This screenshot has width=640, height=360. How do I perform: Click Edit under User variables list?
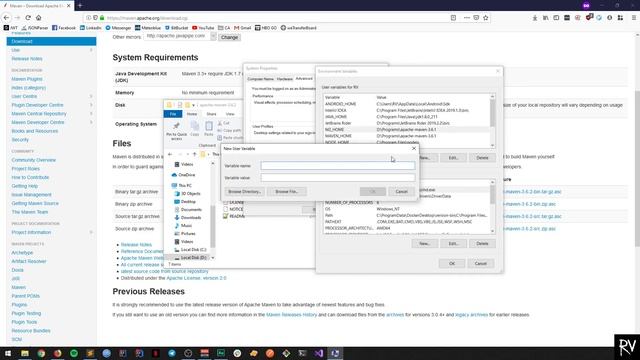click(453, 158)
